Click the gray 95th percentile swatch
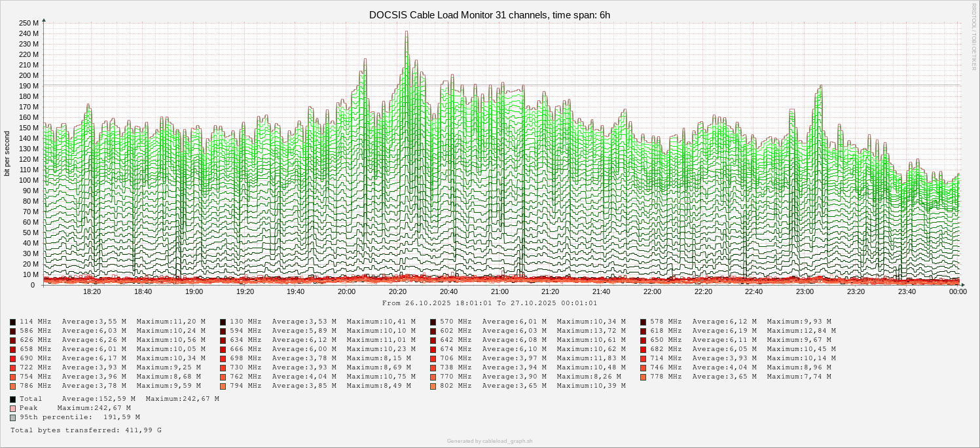This screenshot has height=448, width=980. point(13,417)
